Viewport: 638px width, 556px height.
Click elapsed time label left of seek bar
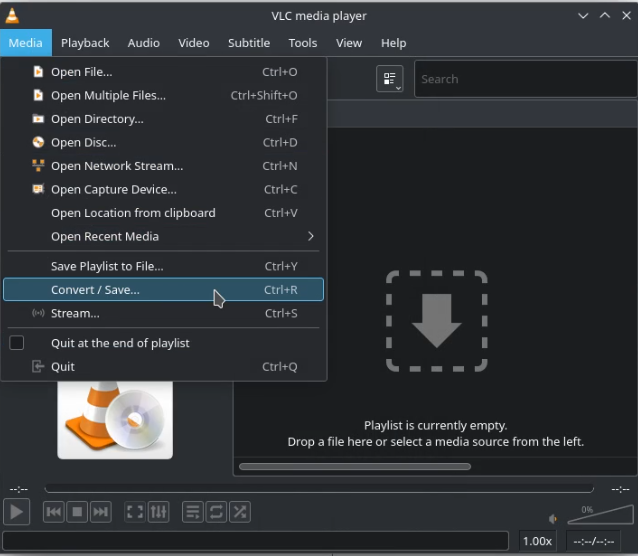(x=19, y=488)
